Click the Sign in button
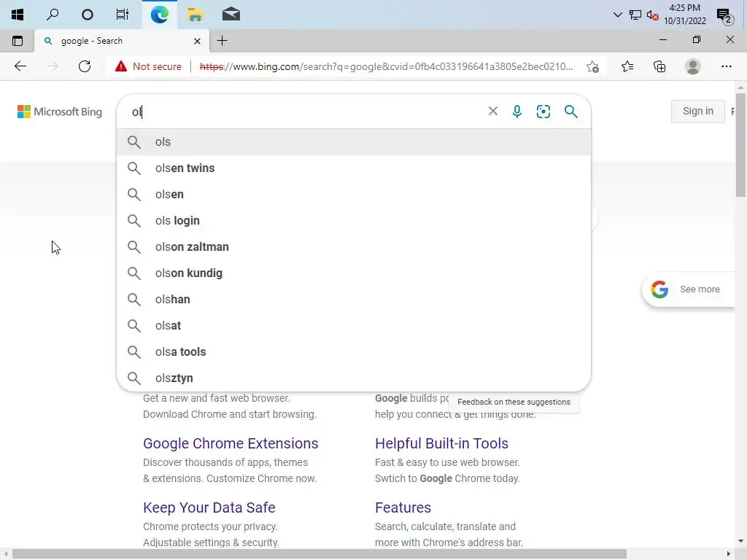This screenshot has height=560, width=747. 698,112
